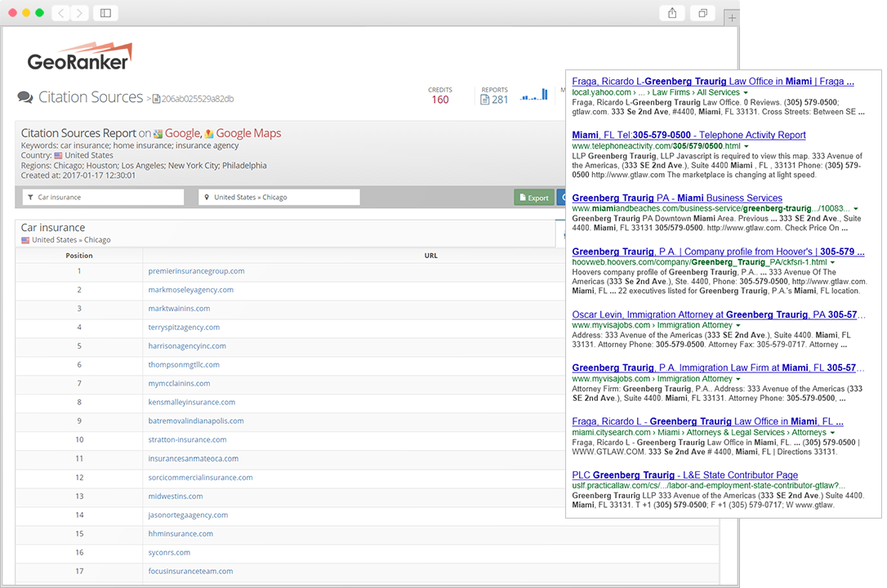Click the browser forward arrow button
This screenshot has width=887, height=588.
coord(80,13)
